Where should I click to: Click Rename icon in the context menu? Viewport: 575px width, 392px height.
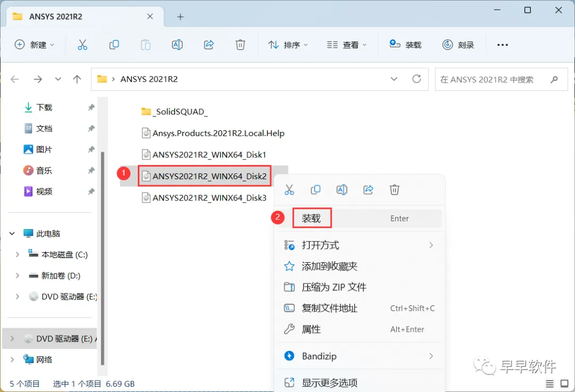[x=342, y=190]
